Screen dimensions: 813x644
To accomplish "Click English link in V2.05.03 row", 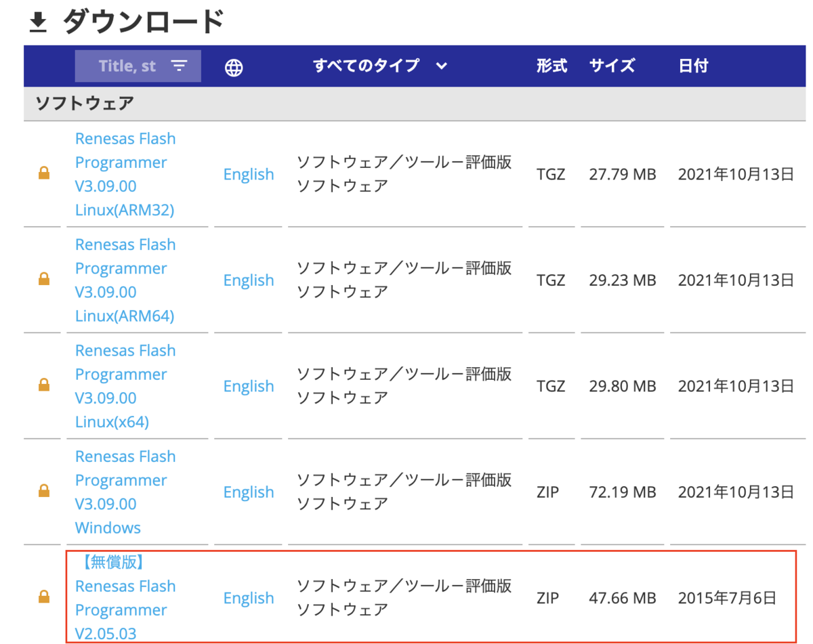I will coord(249,598).
